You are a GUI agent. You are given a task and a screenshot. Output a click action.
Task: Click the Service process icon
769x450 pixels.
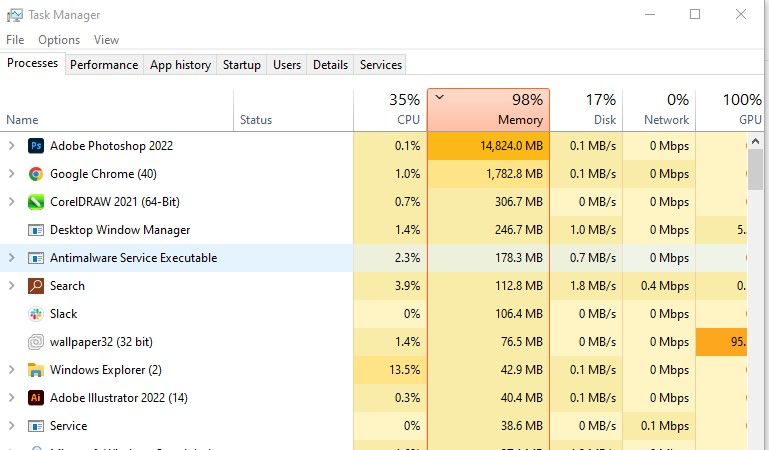tap(36, 426)
